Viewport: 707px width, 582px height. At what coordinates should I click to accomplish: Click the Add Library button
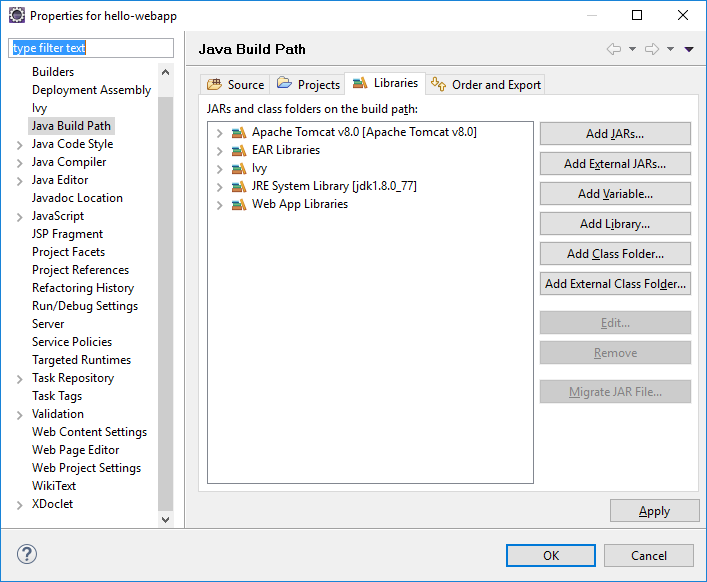point(615,224)
